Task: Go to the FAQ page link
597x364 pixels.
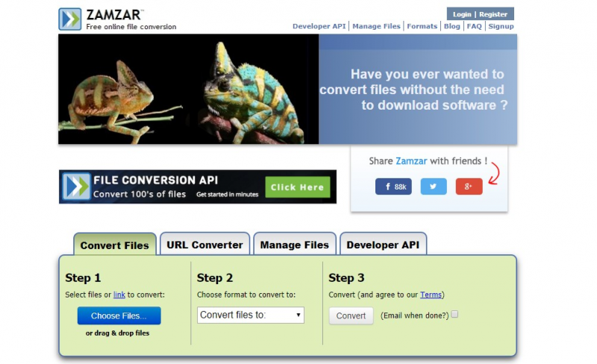Action: (x=475, y=26)
